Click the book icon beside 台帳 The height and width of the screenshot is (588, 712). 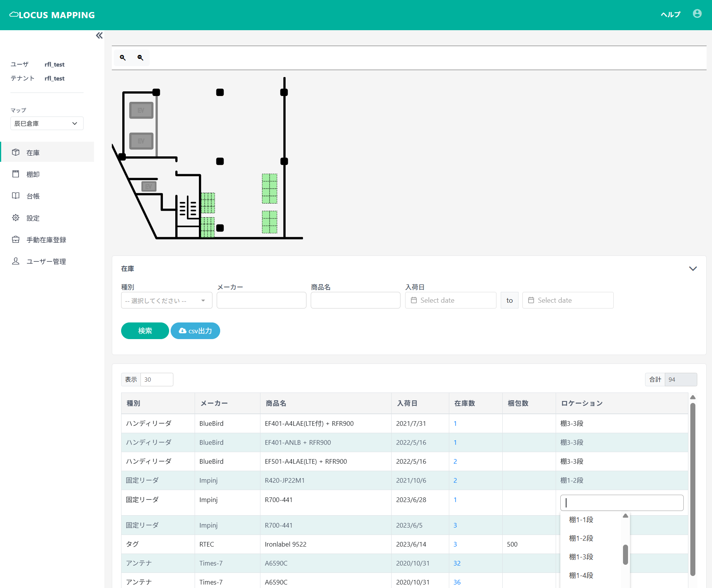(15, 195)
